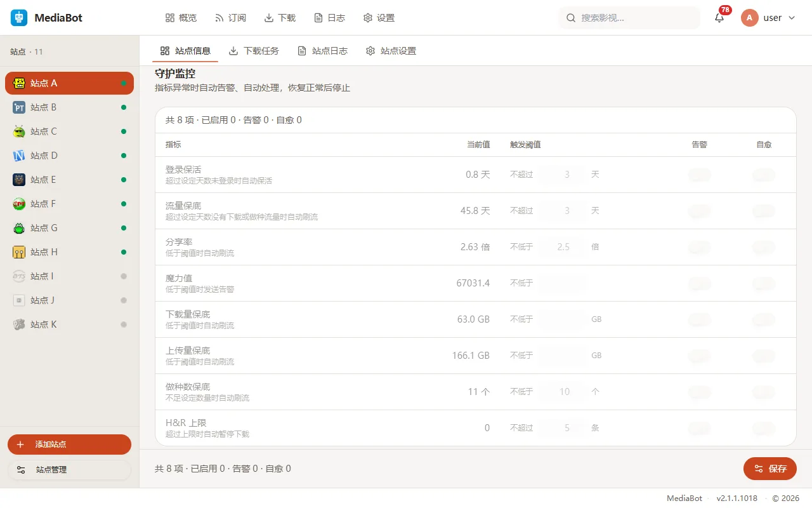
Task: Click the user avatar A circle
Action: (x=749, y=18)
